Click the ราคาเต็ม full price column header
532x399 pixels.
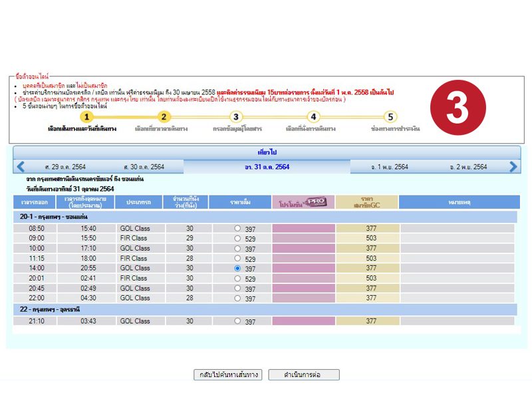click(240, 202)
